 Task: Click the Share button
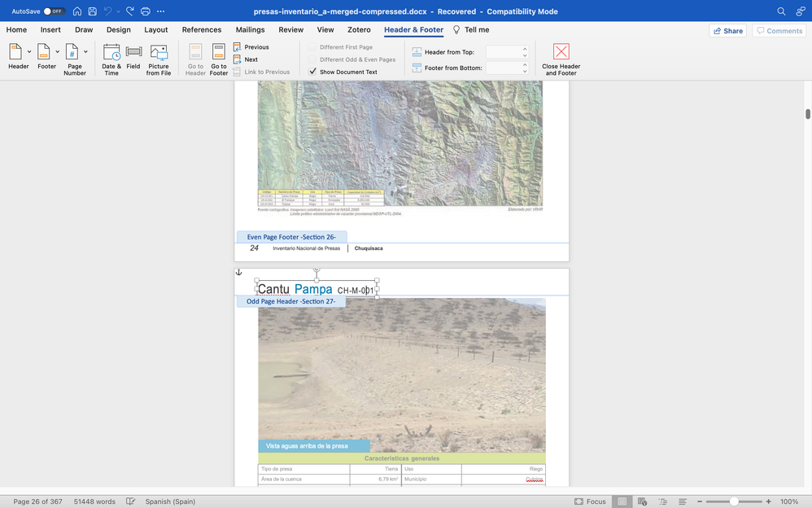pos(727,31)
